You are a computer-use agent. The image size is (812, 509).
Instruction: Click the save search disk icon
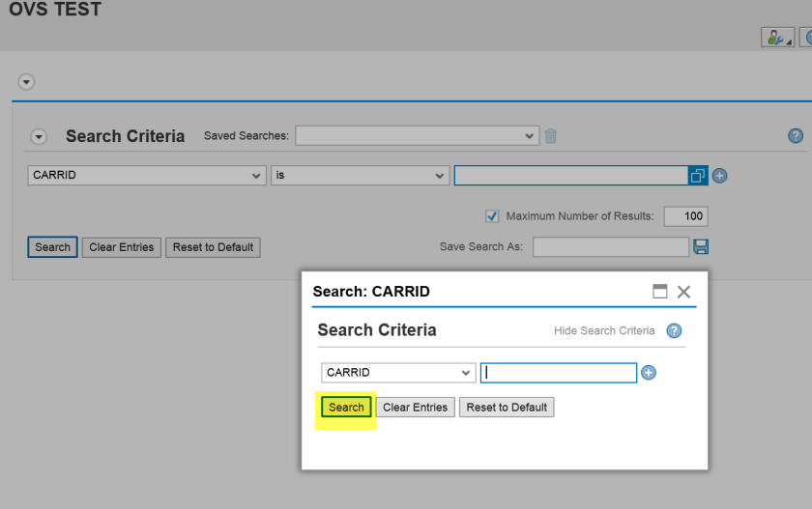click(x=701, y=247)
